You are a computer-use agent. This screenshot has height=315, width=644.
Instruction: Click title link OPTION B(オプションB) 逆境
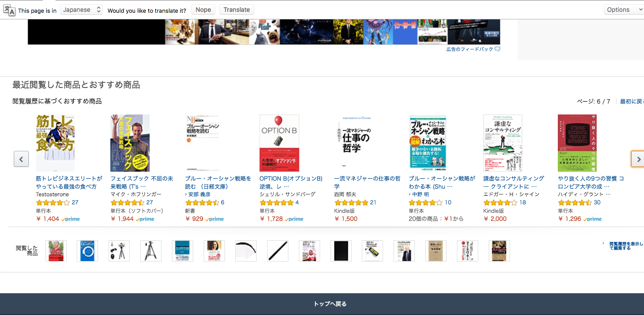(291, 183)
